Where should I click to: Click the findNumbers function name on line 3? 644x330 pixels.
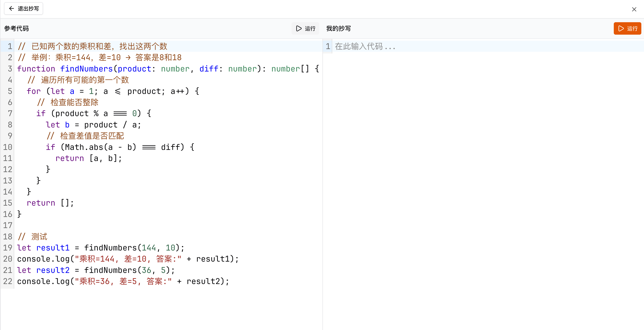point(86,69)
